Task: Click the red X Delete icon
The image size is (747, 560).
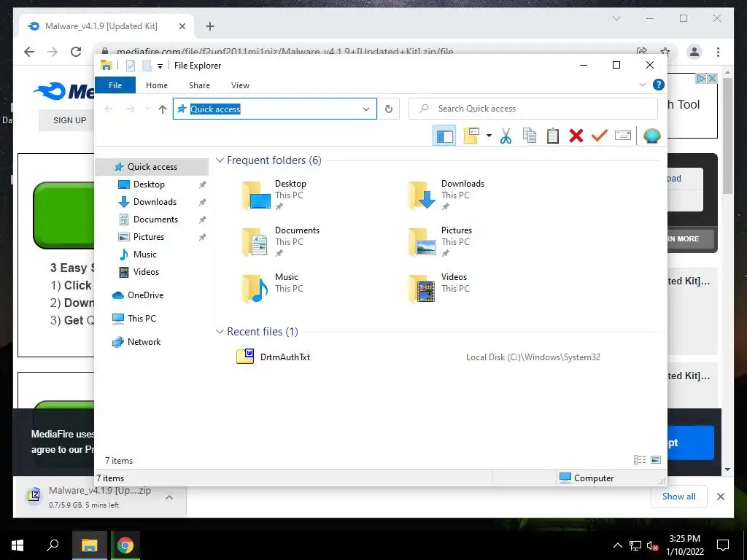Action: pos(576,136)
